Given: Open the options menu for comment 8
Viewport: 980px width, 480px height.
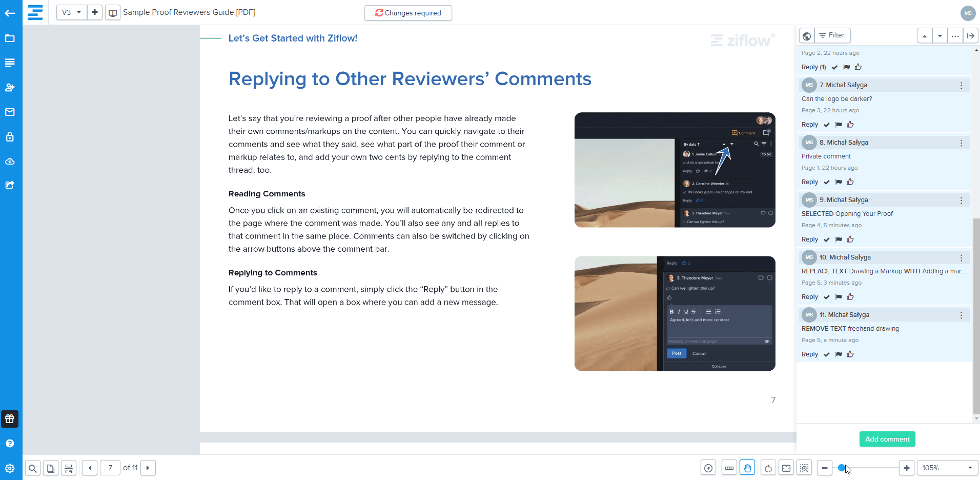Looking at the screenshot, I should click(961, 143).
